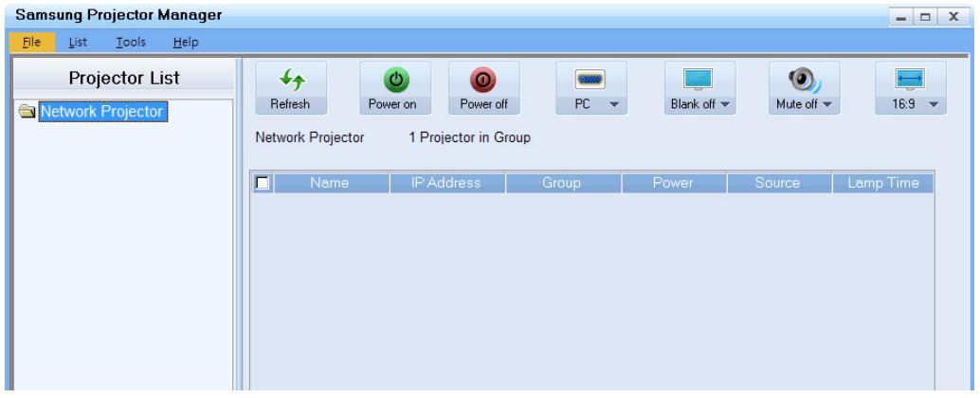Open the 16:9 aspect dropdown arrow
The image size is (980, 398).
934,105
